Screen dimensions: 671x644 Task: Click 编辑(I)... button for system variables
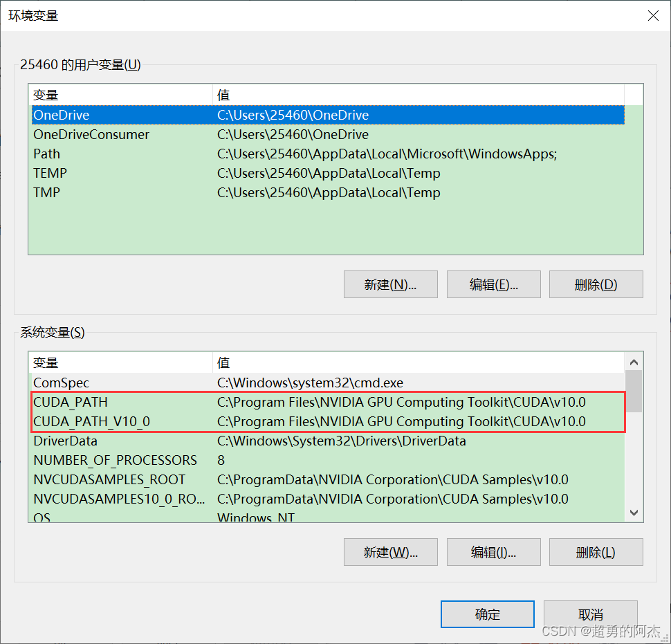point(493,552)
